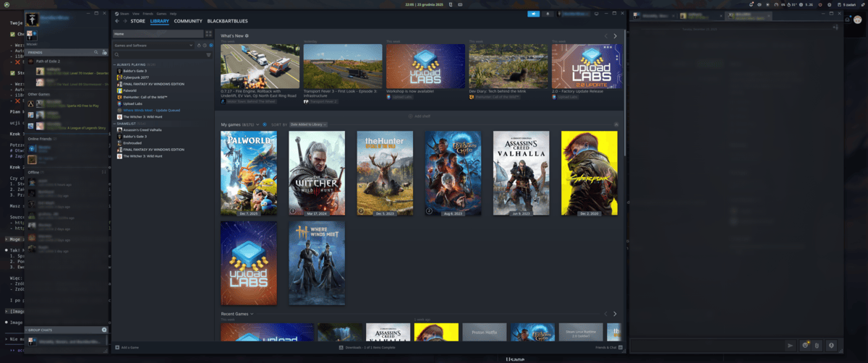868x363 pixels.
Task: Show next What's New items with the right arrow
Action: click(616, 36)
